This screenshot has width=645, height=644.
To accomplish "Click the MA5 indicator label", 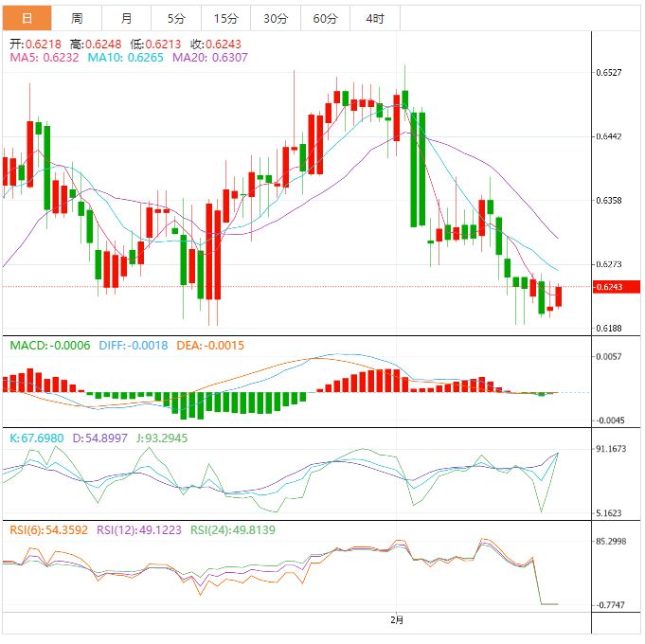I will click(44, 58).
